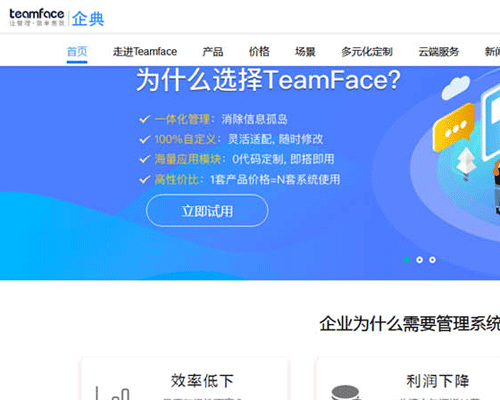Click the bar chart icon beside 效率低下
Viewport: 500px width, 400px height.
pos(112,393)
